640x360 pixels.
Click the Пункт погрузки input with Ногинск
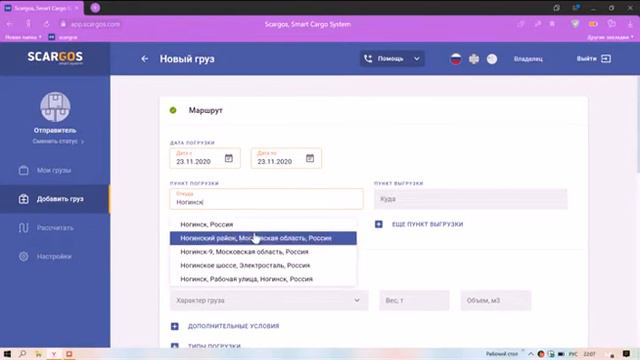point(267,199)
